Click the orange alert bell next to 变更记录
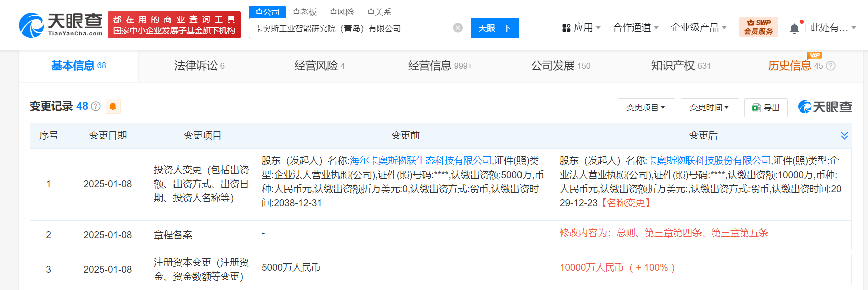868x290 pixels. pyautogui.click(x=113, y=106)
